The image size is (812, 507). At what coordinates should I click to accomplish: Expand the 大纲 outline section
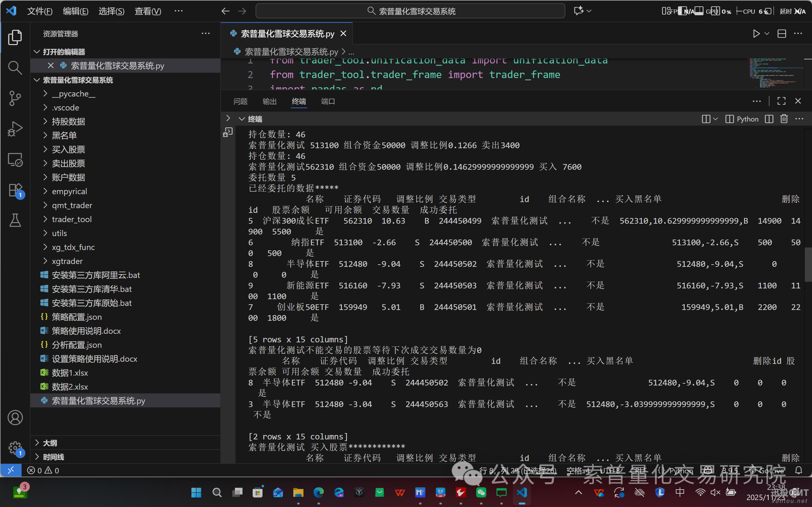pos(50,443)
